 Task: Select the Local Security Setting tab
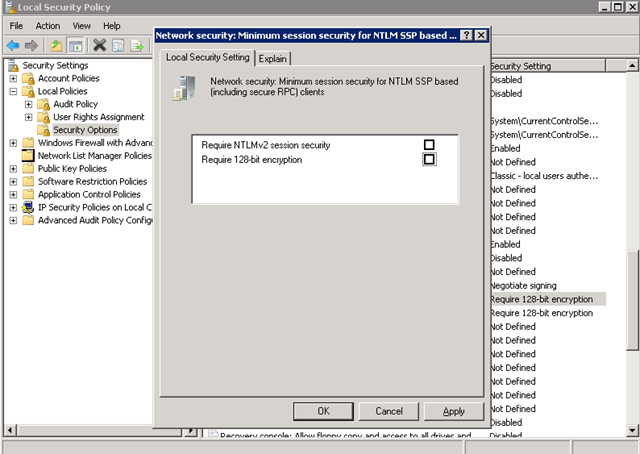pyautogui.click(x=207, y=58)
